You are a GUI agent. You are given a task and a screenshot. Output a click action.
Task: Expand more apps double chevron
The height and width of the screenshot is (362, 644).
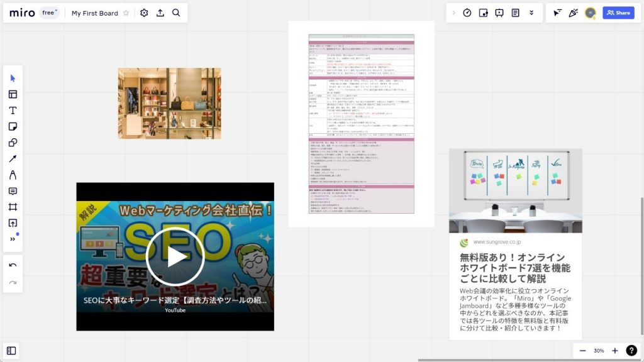pyautogui.click(x=531, y=13)
